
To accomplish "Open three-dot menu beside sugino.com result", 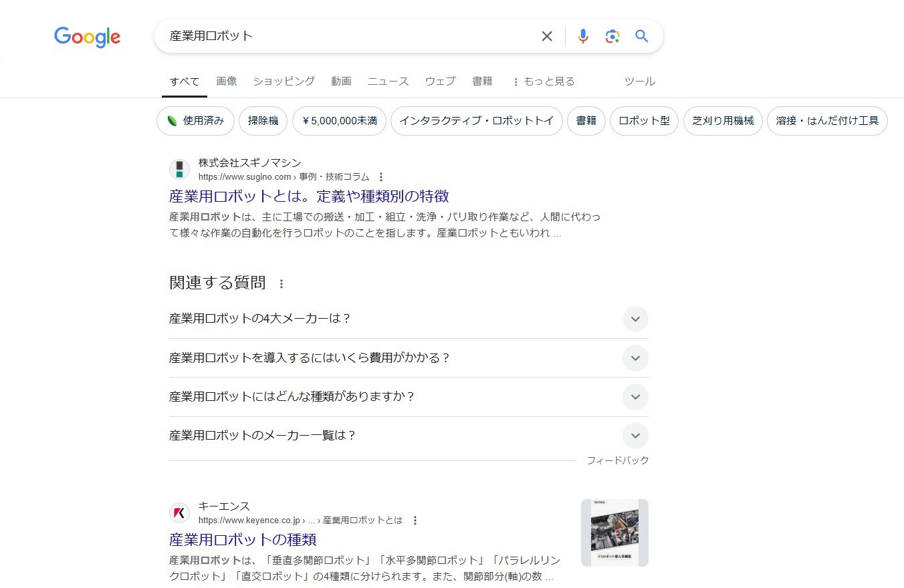I will pyautogui.click(x=381, y=177).
